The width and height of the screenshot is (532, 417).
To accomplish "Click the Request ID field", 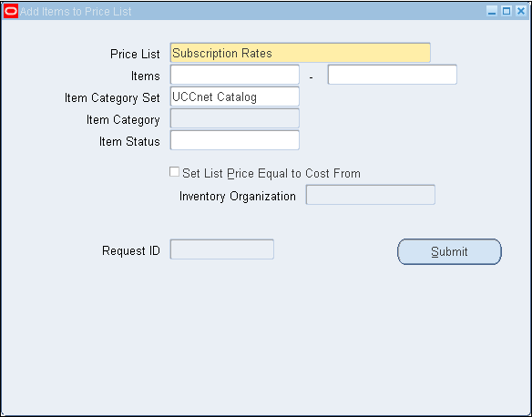I will click(x=222, y=249).
